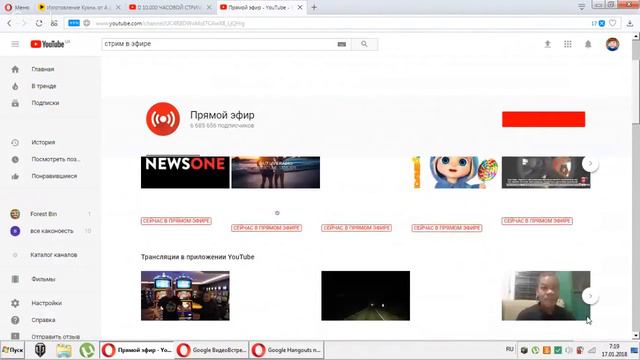Click the youtube.com address bar
This screenshot has width=640, height=360.
(x=327, y=23)
